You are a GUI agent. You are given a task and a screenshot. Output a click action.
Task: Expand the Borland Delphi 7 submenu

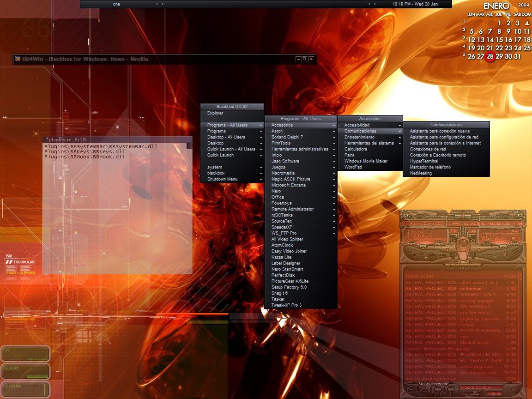coord(301,137)
